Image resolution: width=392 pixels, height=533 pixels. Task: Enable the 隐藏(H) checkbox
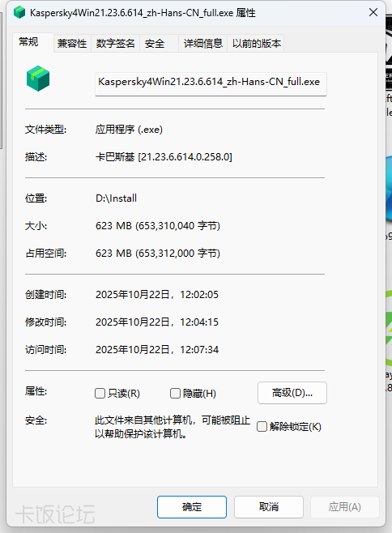(x=175, y=394)
